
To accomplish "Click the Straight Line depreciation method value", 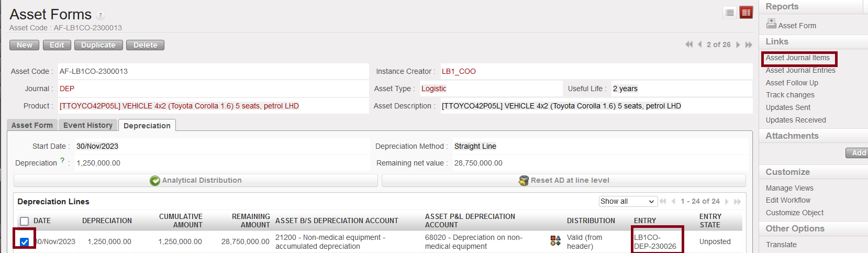I will tap(475, 146).
